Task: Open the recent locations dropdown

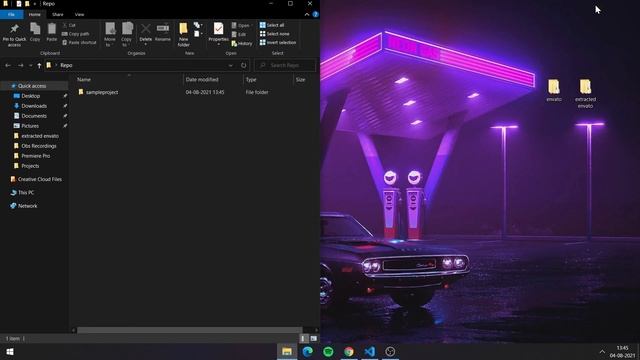Action: pos(30,65)
